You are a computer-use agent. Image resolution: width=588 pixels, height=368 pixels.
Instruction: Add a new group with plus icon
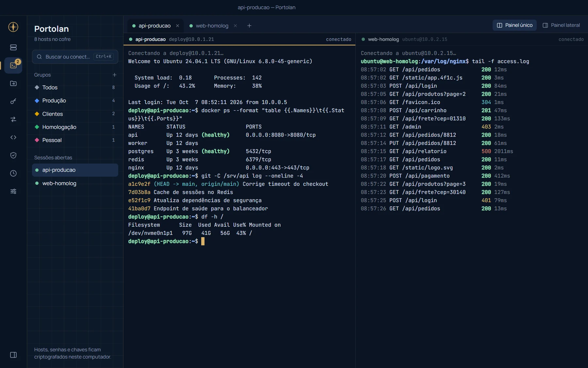114,75
